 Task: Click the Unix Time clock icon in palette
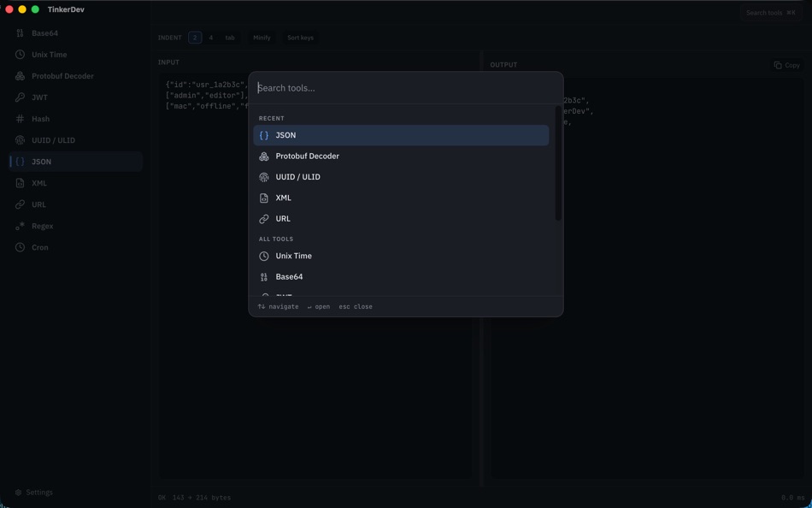[264, 256]
